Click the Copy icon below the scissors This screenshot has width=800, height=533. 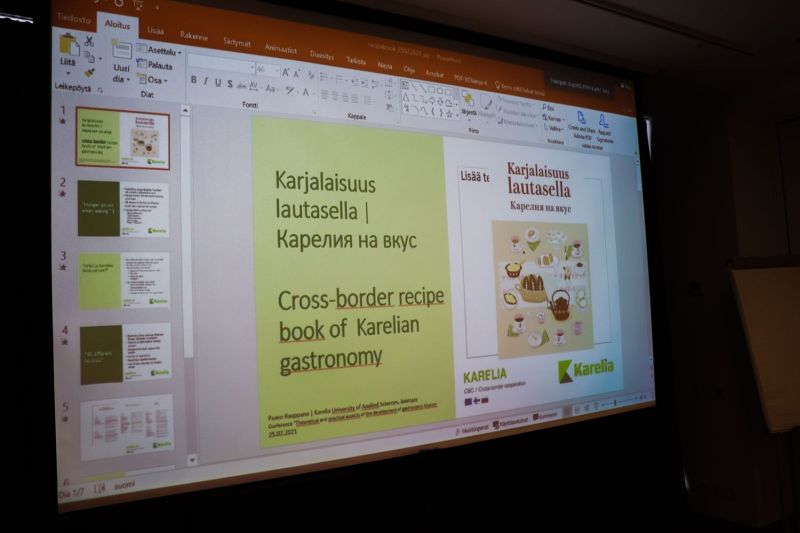click(90, 57)
